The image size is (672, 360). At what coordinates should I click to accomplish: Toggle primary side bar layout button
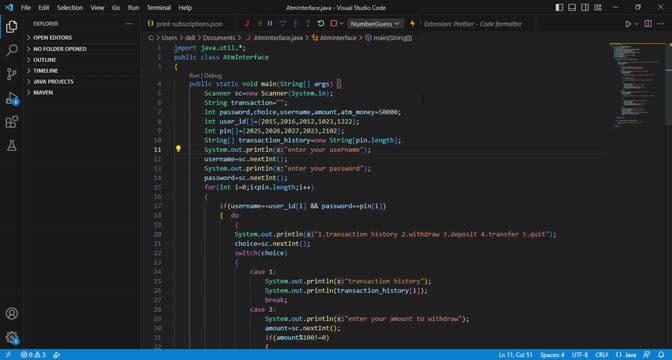point(559,7)
